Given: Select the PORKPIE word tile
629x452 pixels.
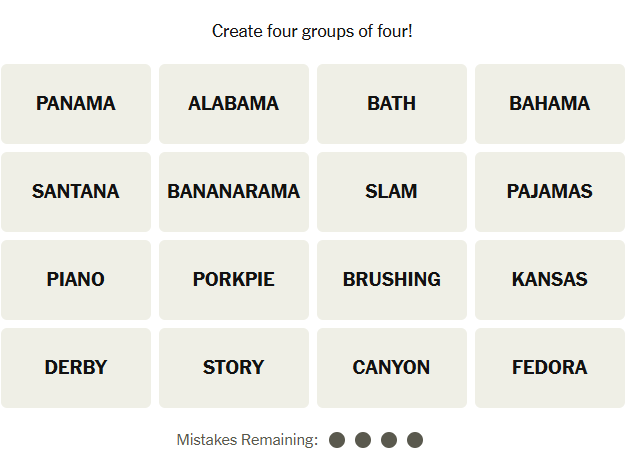Looking at the screenshot, I should point(234,280).
